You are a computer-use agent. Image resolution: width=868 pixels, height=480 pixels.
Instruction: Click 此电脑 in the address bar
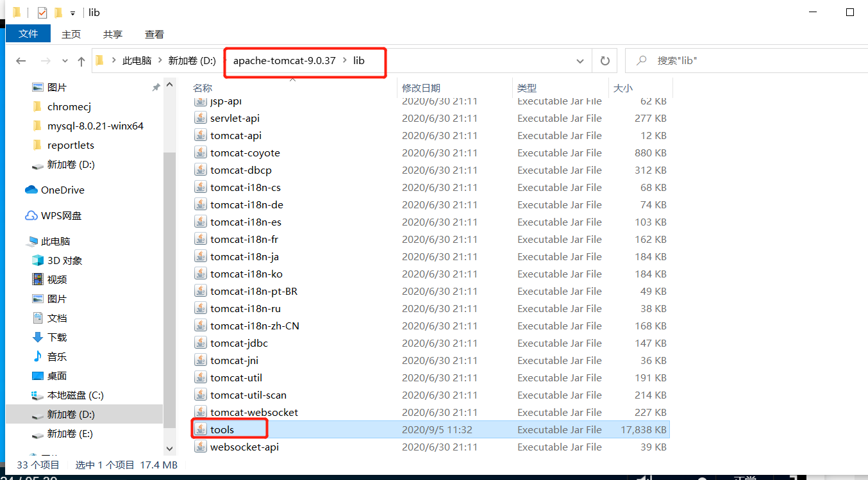pos(137,61)
